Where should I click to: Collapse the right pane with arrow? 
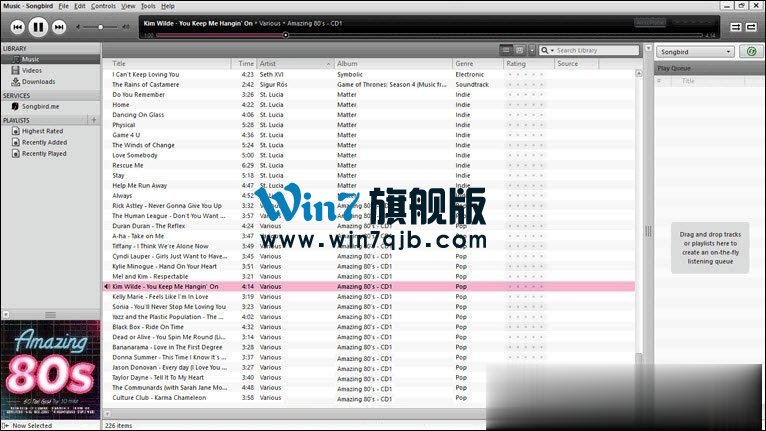coord(648,48)
